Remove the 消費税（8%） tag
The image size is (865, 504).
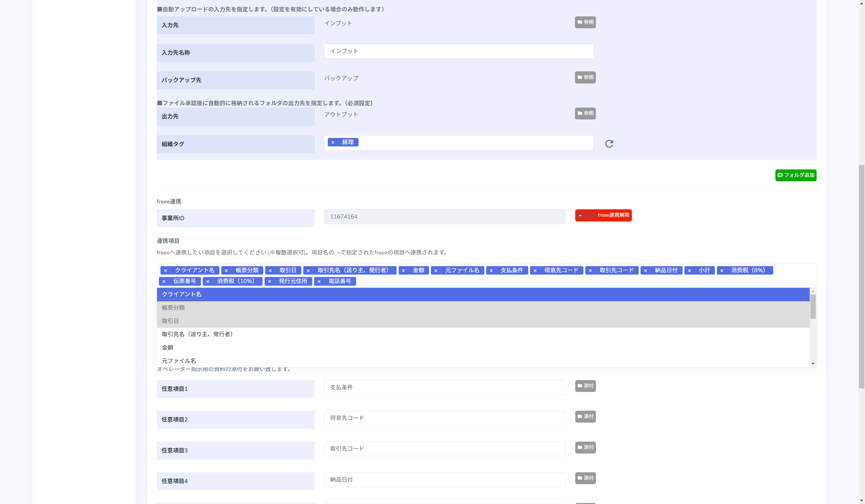[x=722, y=271]
